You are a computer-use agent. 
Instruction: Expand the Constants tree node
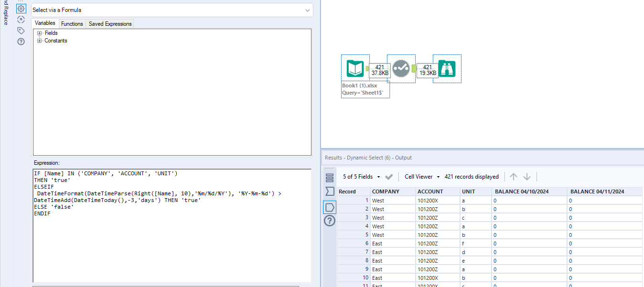click(40, 41)
